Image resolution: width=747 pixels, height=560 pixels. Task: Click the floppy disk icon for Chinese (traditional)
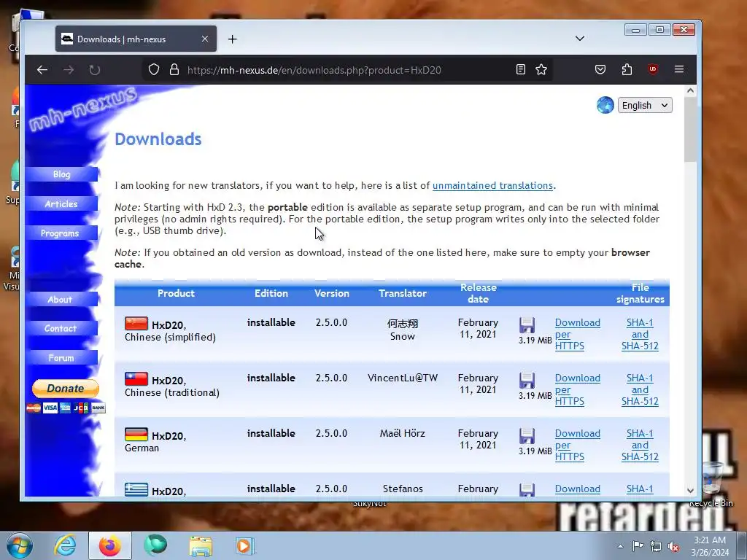(527, 381)
